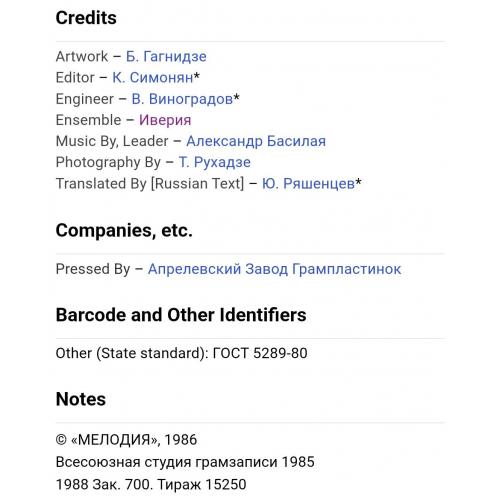Open the Ю. Ряшенцев translator link
Image resolution: width=500 pixels, height=500 pixels.
click(x=308, y=184)
